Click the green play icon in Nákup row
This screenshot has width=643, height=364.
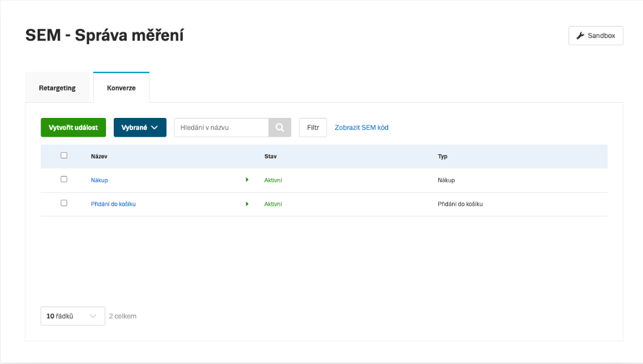tap(247, 180)
